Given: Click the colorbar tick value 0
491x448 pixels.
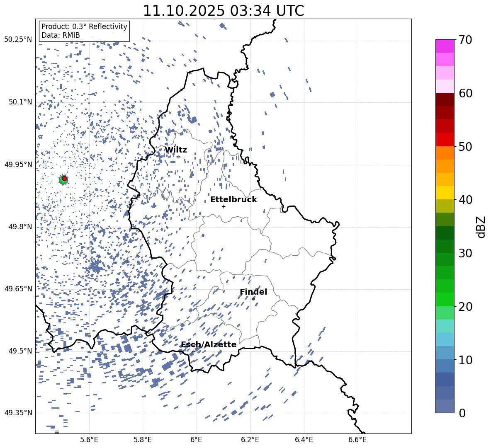Looking at the screenshot, I should click(462, 413).
